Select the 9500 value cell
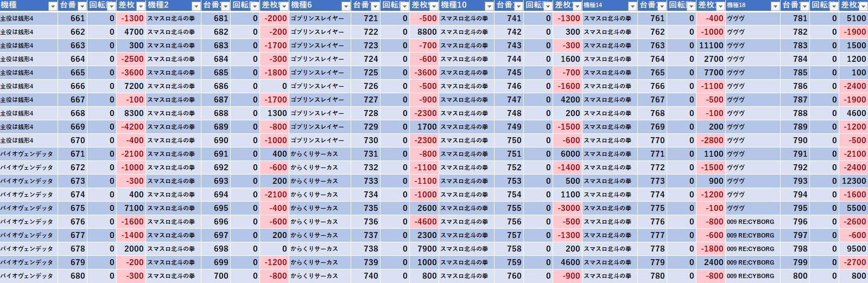The width and height of the screenshot is (868, 283). tap(854, 249)
